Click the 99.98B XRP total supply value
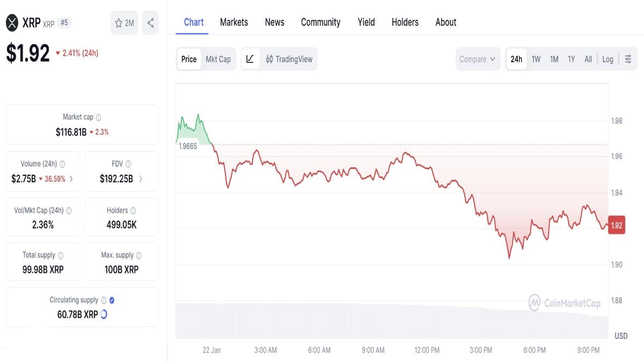Viewport: 644px width, 362px height. point(43,270)
